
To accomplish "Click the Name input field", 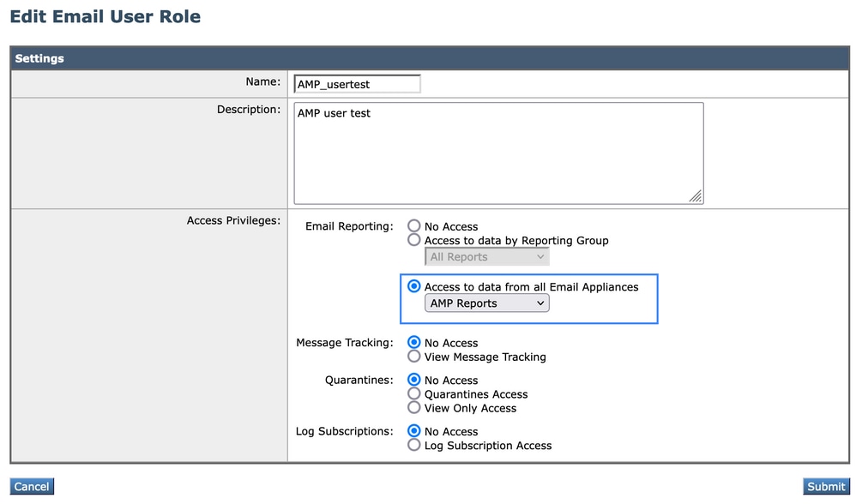I will [x=357, y=84].
